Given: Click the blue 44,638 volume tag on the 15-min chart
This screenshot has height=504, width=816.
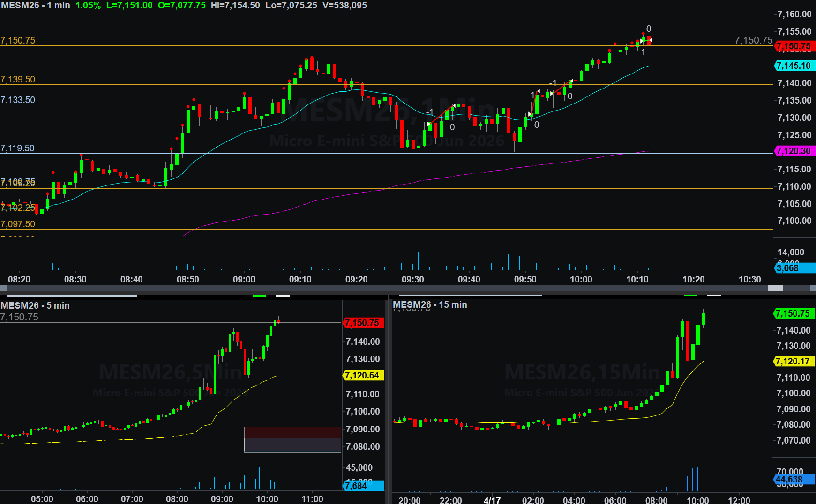Looking at the screenshot, I should (x=794, y=479).
